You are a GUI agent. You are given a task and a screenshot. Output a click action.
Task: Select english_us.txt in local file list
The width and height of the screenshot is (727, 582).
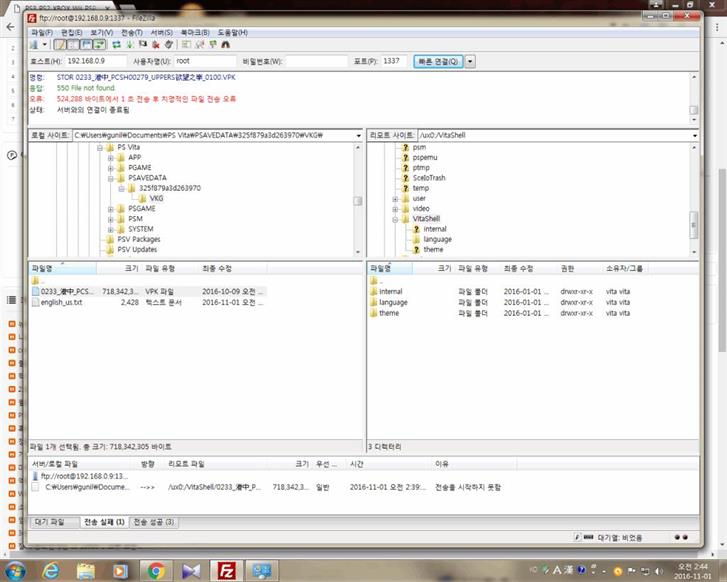coord(148,302)
